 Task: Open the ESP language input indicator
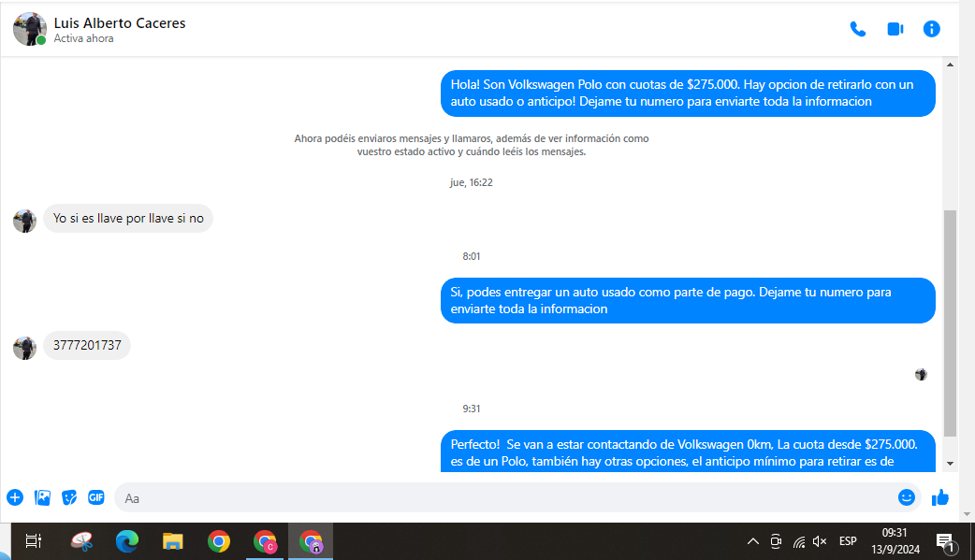(x=848, y=541)
